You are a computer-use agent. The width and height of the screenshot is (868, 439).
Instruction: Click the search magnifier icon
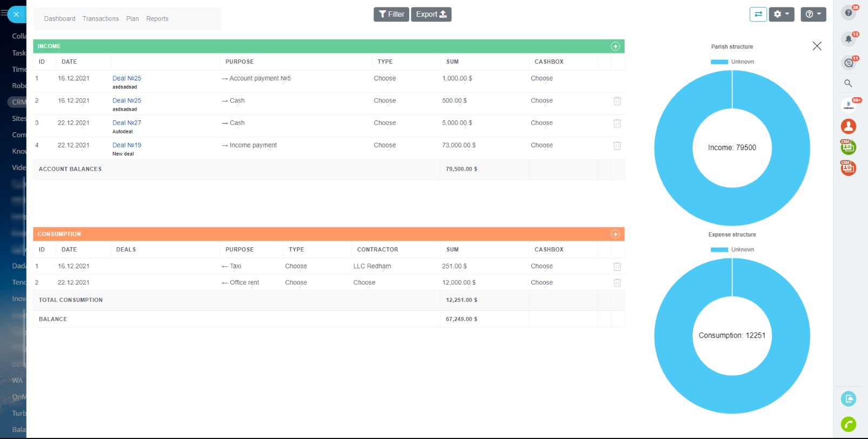[848, 83]
